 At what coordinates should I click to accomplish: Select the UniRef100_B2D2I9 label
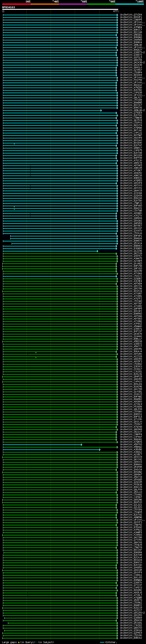(131, 608)
